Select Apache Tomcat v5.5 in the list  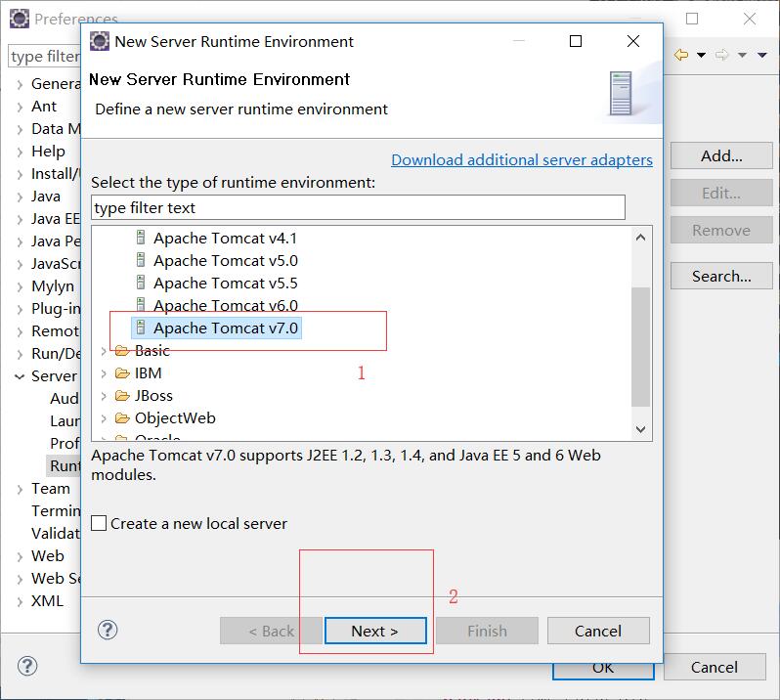(x=225, y=283)
